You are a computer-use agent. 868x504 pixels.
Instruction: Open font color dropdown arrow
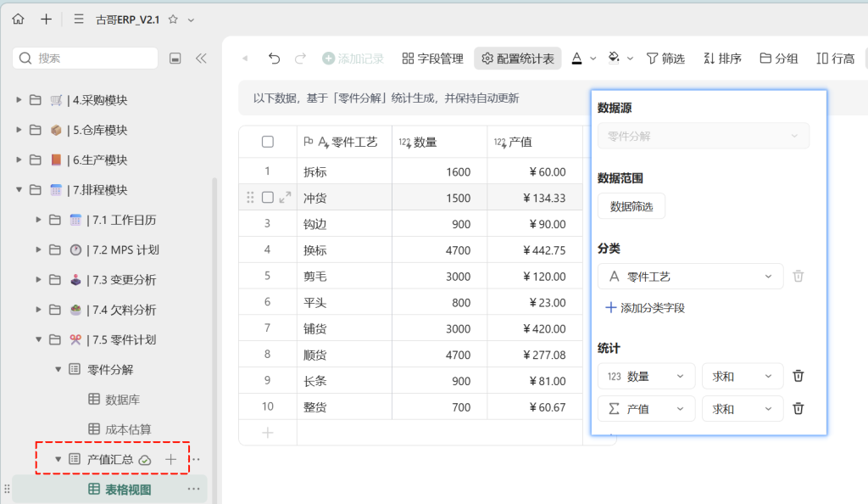[x=593, y=59]
